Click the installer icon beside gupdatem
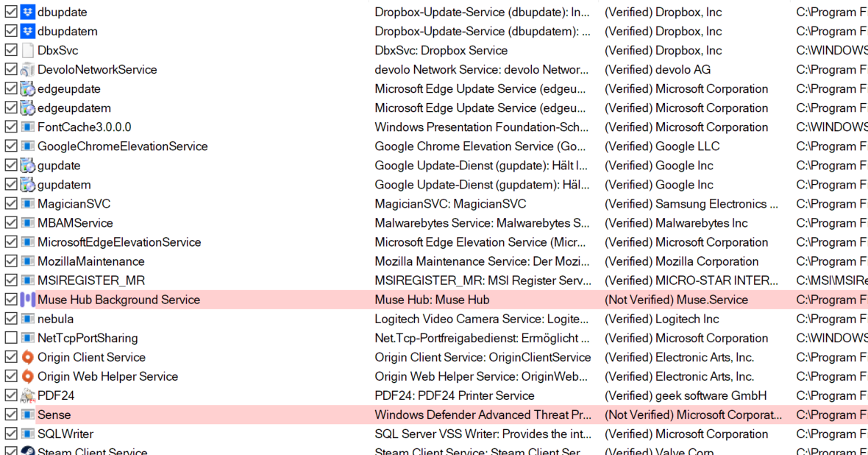This screenshot has height=455, width=868. coord(28,185)
